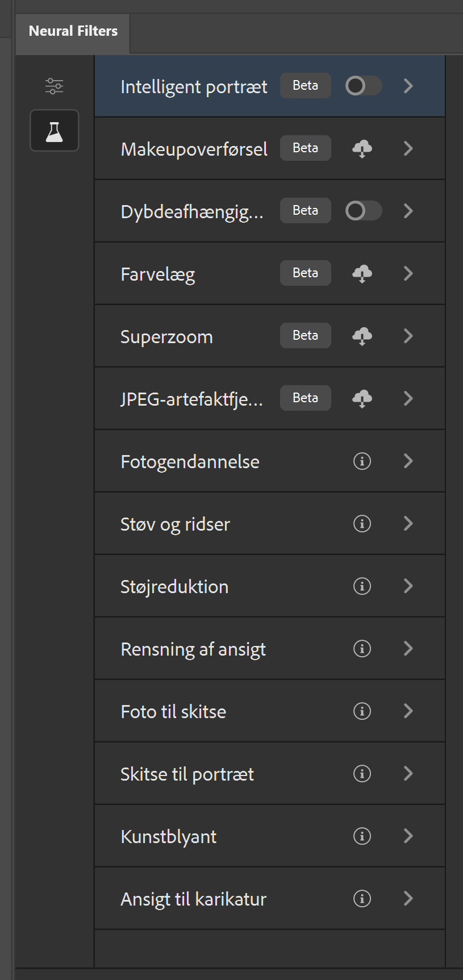This screenshot has width=463, height=980.
Task: View info about Støv og ridser
Action: (362, 524)
